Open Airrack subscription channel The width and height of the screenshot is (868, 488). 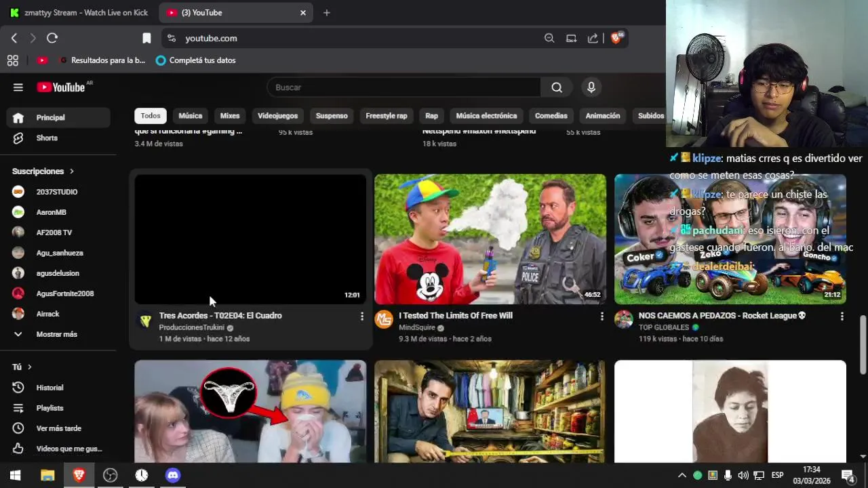tap(58, 314)
